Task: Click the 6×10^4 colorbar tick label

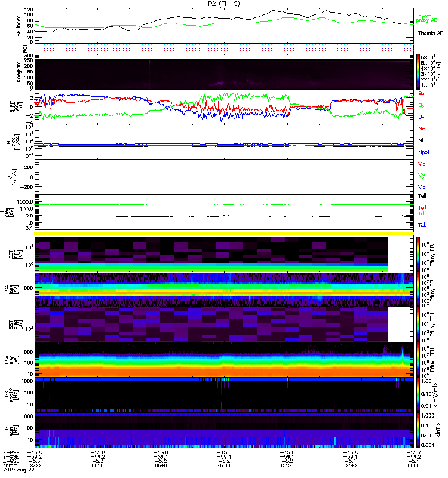Action: pyautogui.click(x=428, y=57)
